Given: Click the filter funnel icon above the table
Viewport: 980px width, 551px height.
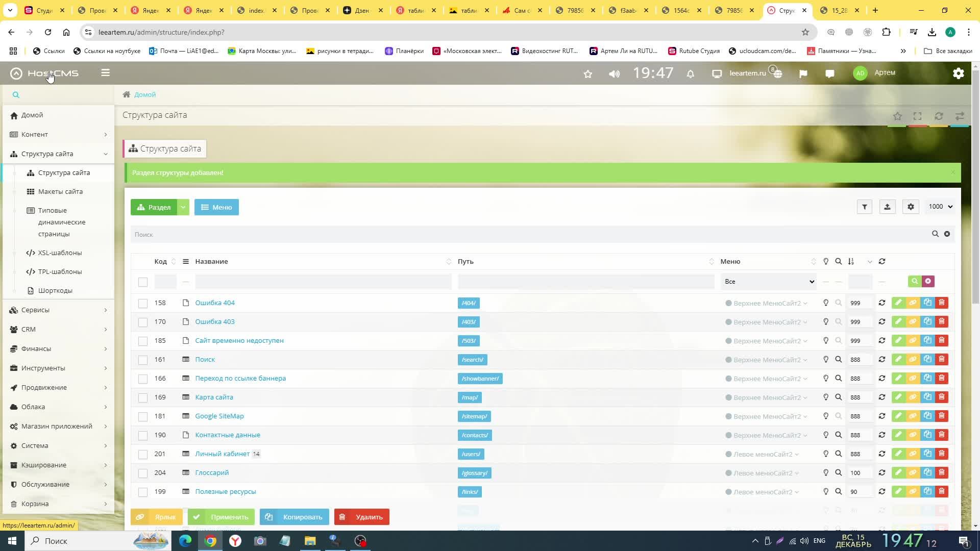Looking at the screenshot, I should (x=864, y=207).
